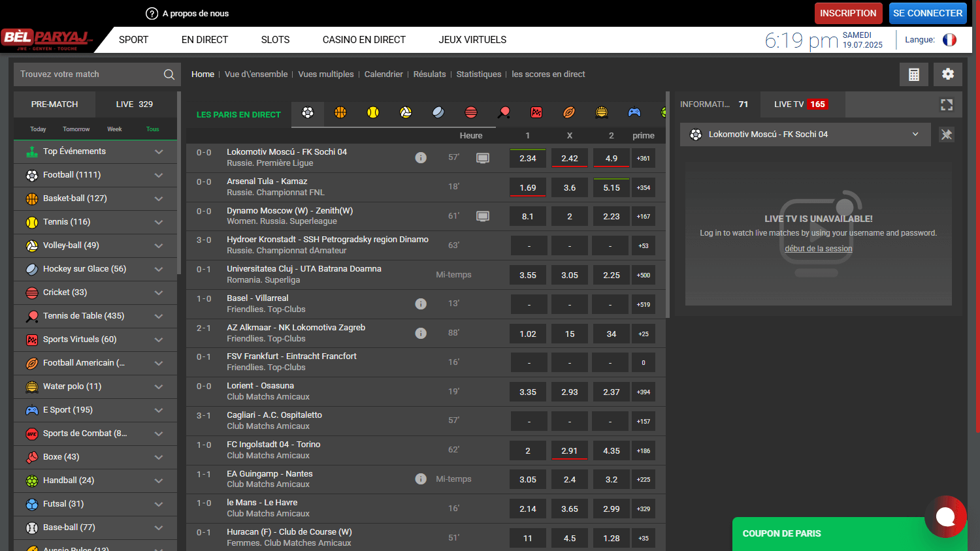Switch to the EN DIRECT menu tab
The height and width of the screenshot is (551, 980).
click(x=204, y=40)
